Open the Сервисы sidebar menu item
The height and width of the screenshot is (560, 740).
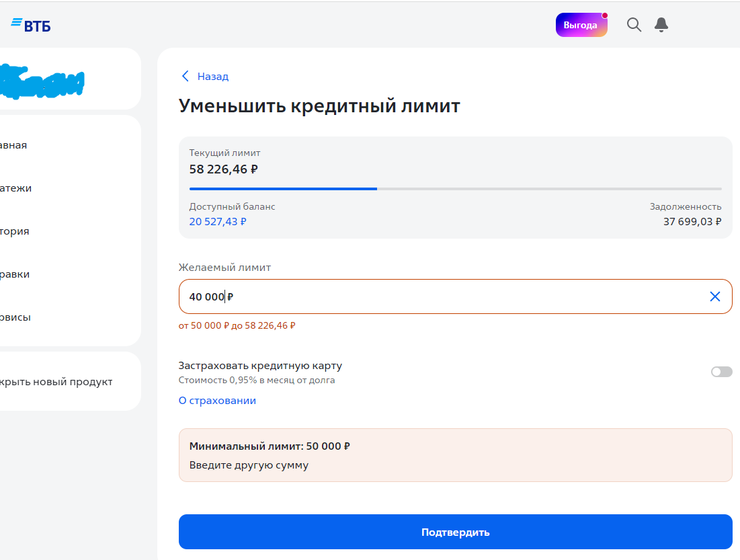(17, 317)
